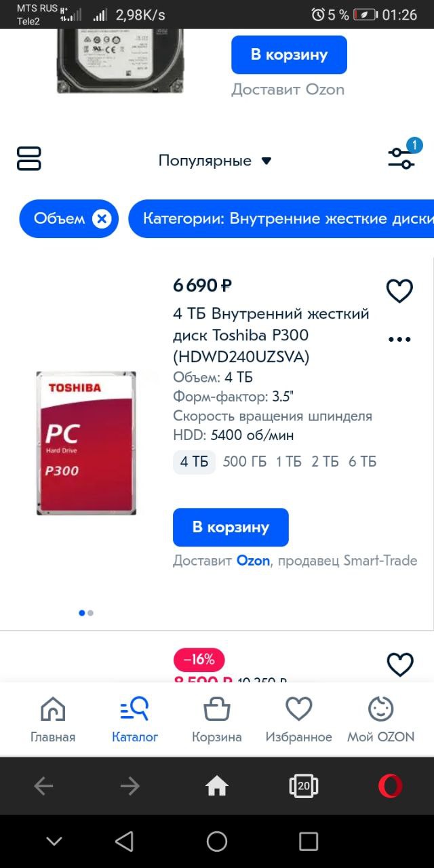Image resolution: width=434 pixels, height=868 pixels.
Task: Hide the Android navigation bar chevron
Action: (54, 842)
